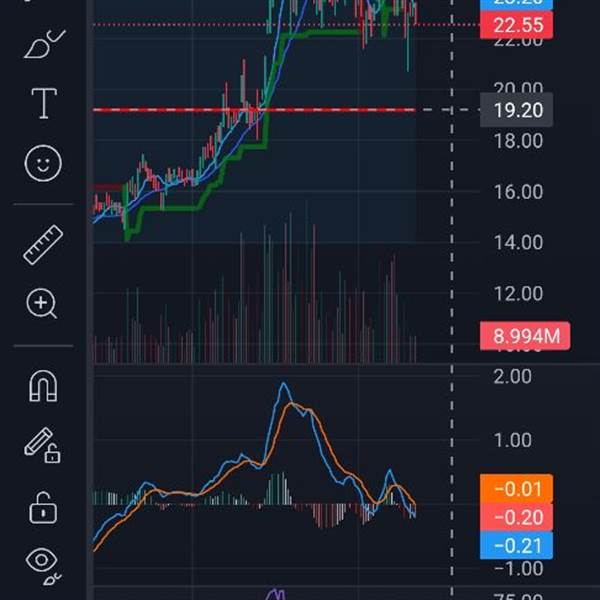Select the Text annotation tool
Viewport: 600px width, 600px height.
(44, 103)
